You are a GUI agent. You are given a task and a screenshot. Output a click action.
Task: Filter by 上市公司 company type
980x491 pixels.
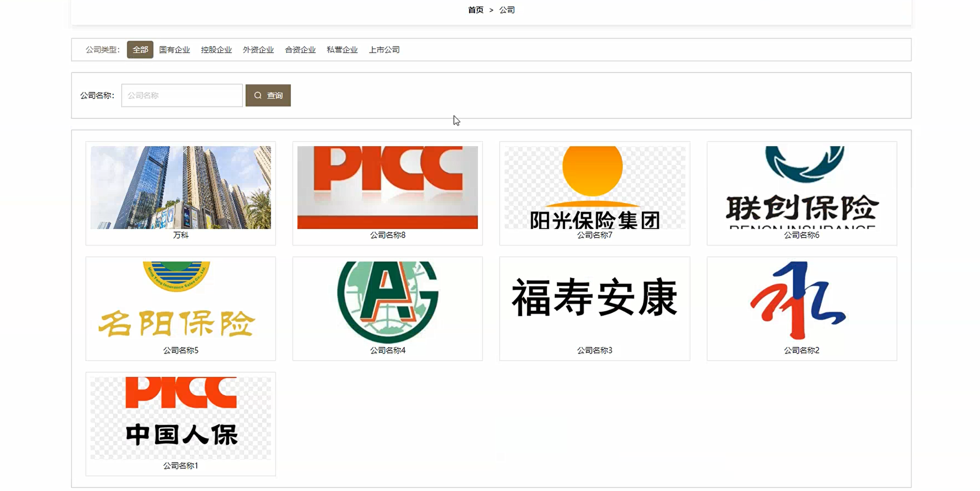point(384,50)
